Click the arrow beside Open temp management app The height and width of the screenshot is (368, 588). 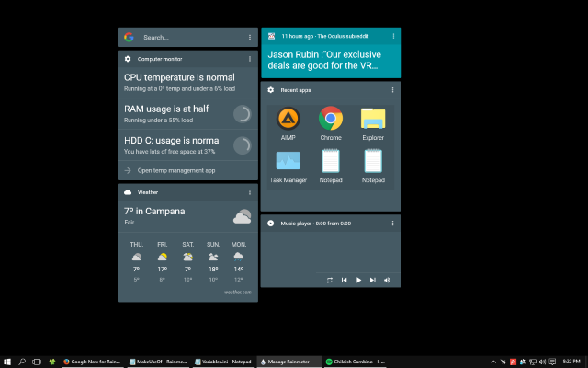point(128,170)
